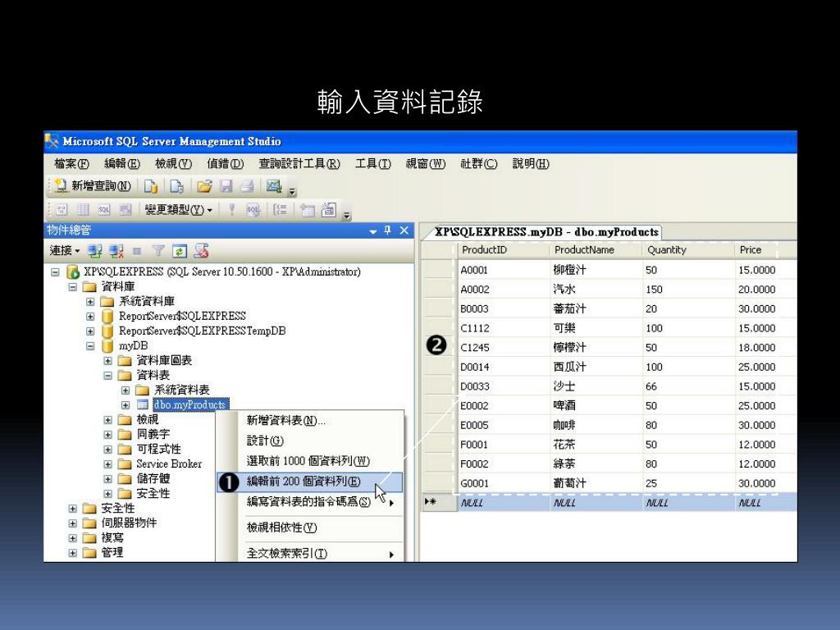The width and height of the screenshot is (840, 630).
Task: Click the dbo.myProducts table icon
Action: click(x=143, y=404)
